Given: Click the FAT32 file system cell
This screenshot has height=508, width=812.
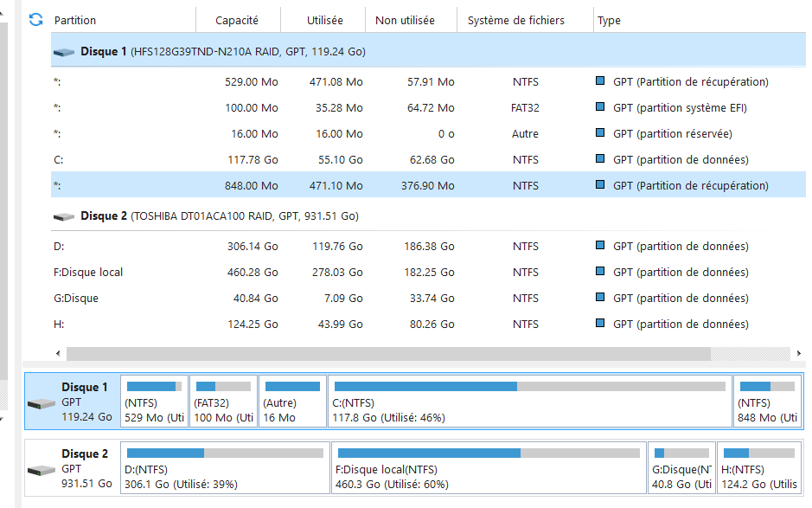Looking at the screenshot, I should [525, 108].
